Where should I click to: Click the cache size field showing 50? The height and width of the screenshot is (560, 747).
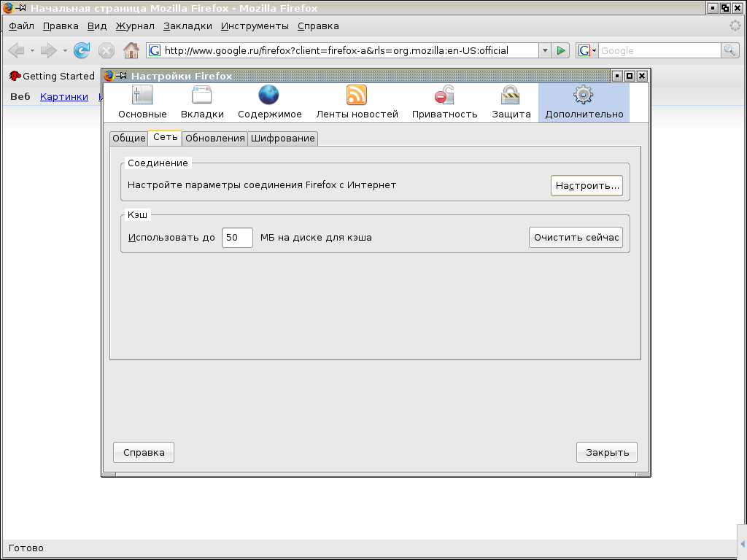click(x=237, y=238)
